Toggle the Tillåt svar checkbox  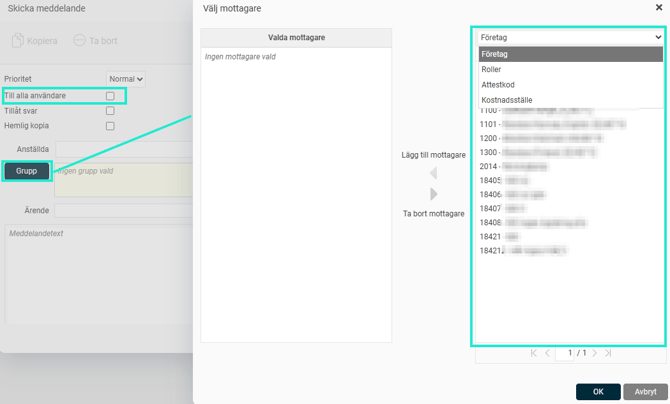click(x=110, y=111)
